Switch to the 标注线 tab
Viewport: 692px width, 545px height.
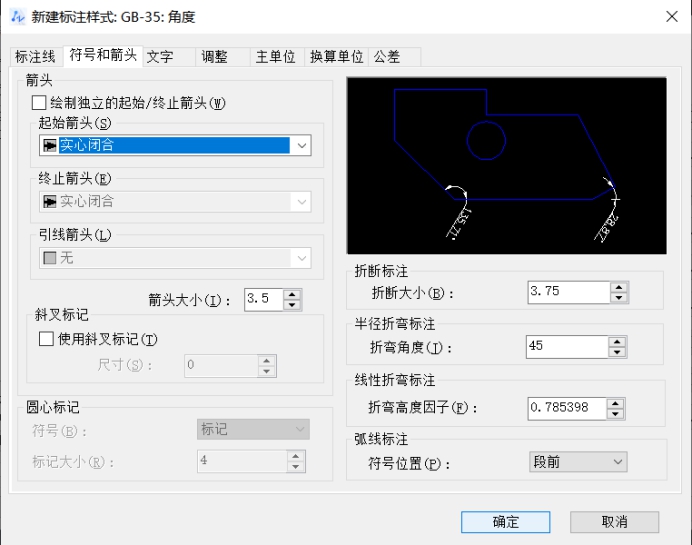[35, 57]
